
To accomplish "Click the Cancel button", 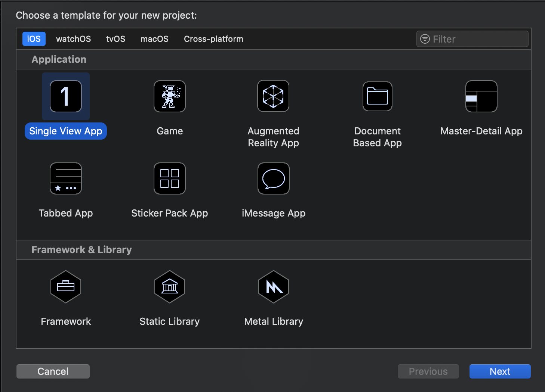I will (x=53, y=371).
